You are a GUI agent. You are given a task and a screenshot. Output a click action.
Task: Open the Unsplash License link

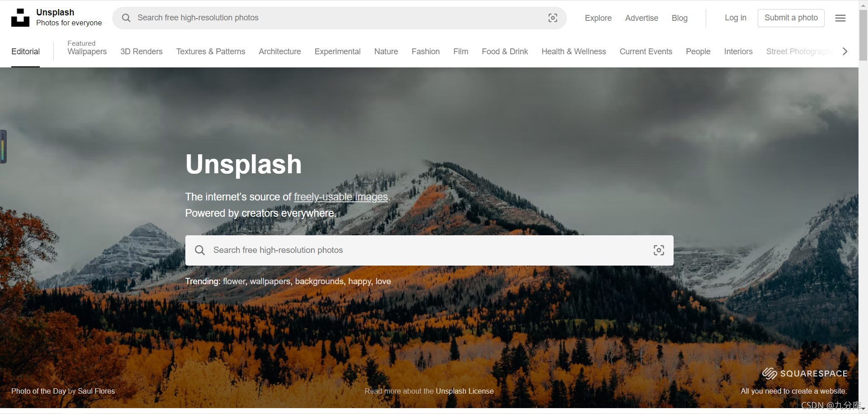(x=465, y=391)
